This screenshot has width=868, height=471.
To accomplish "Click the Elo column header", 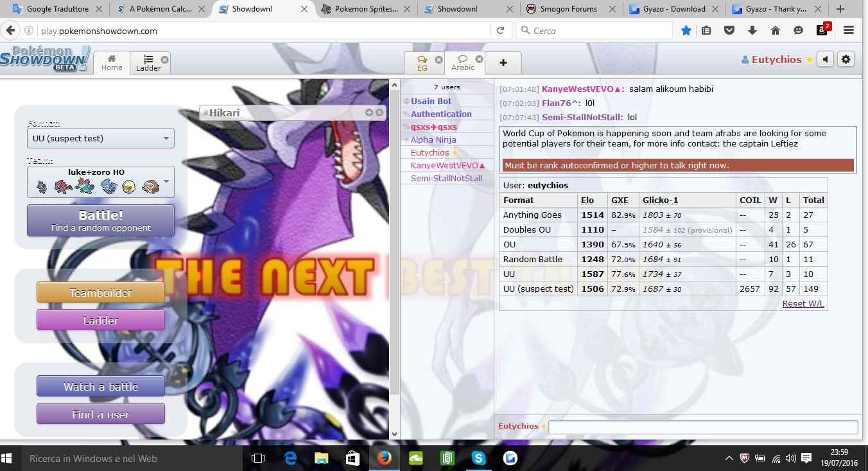I will pyautogui.click(x=587, y=200).
